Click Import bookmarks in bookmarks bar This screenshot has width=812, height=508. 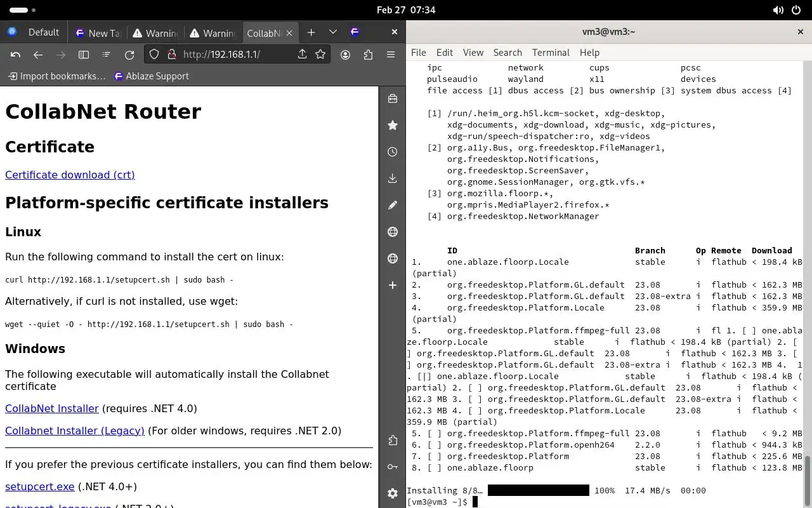57,76
